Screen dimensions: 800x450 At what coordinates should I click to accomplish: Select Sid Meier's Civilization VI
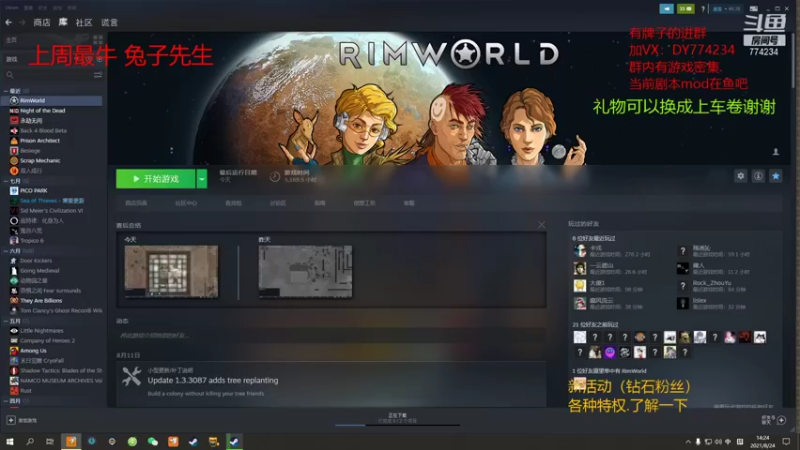53,211
